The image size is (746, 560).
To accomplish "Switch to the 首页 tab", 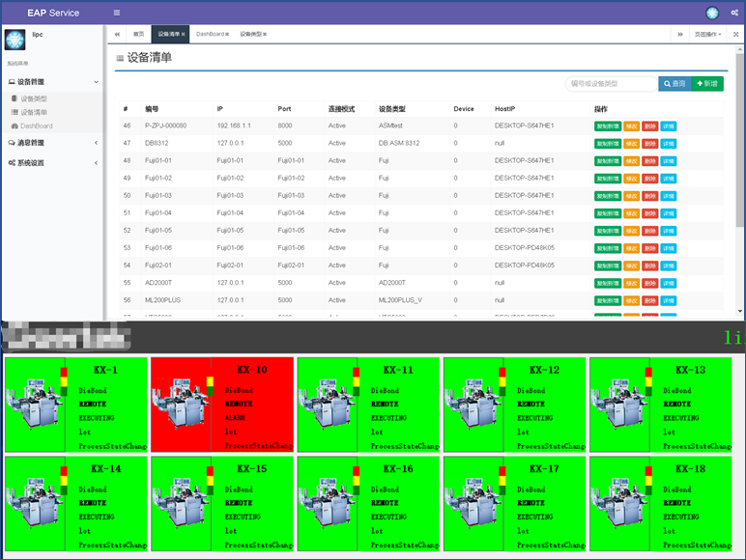I will tap(138, 34).
